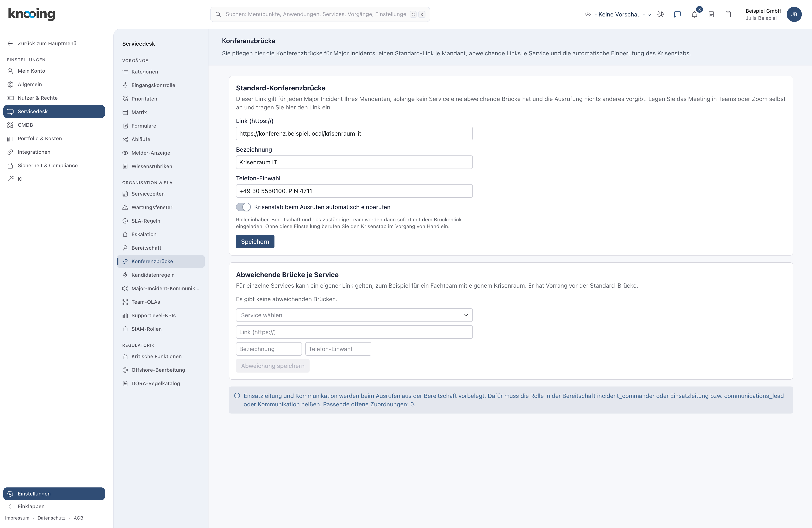This screenshot has height=528, width=812.
Task: Focus the Telefon-Einwahl field with +49 number
Action: coord(354,191)
